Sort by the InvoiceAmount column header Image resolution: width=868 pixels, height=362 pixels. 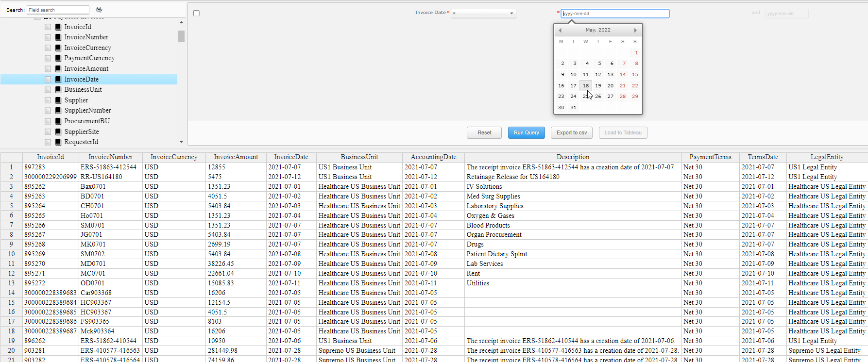tap(236, 157)
